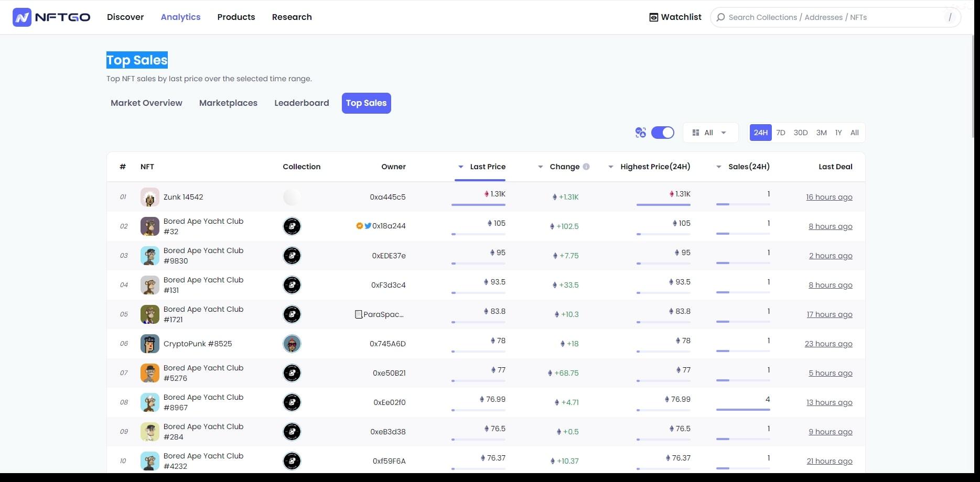Click the Change info icon
Screen dimensions: 980x482
click(586, 167)
